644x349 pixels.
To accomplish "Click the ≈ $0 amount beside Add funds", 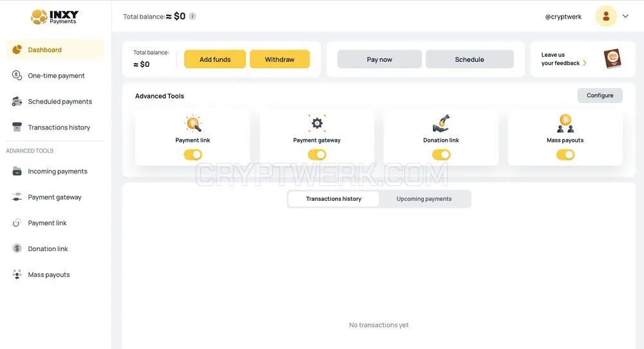I will click(x=141, y=64).
